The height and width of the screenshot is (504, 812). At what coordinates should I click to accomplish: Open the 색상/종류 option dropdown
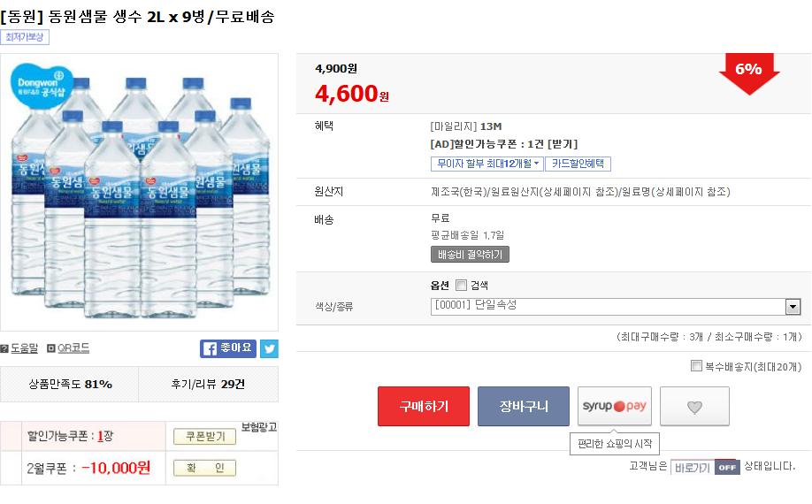click(x=793, y=307)
